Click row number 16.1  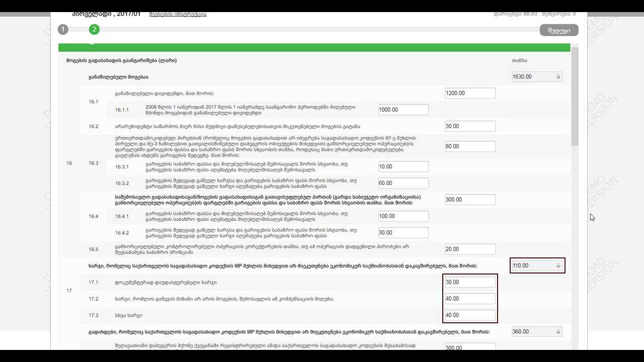(94, 102)
